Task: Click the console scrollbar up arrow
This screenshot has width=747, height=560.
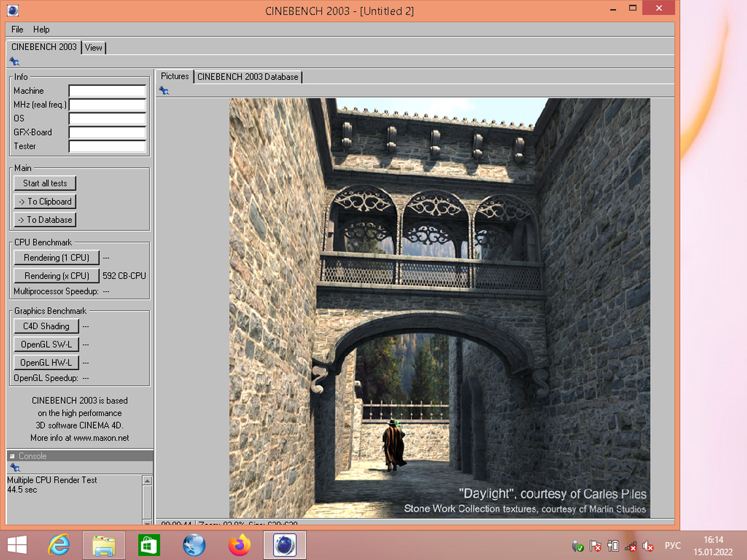Action: (x=147, y=481)
